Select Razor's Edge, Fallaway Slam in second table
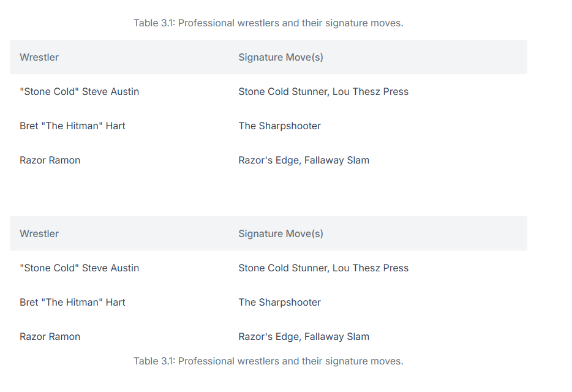572x392 pixels. (x=304, y=336)
